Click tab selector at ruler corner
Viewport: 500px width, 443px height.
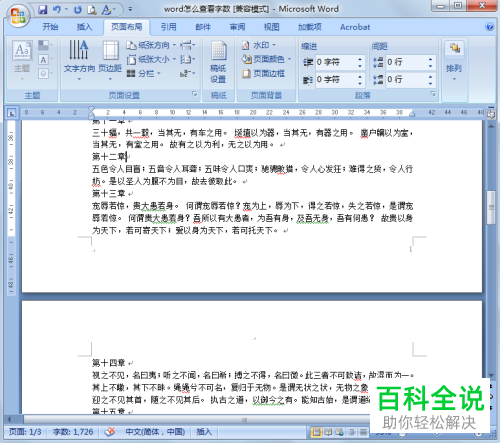[x=12, y=113]
